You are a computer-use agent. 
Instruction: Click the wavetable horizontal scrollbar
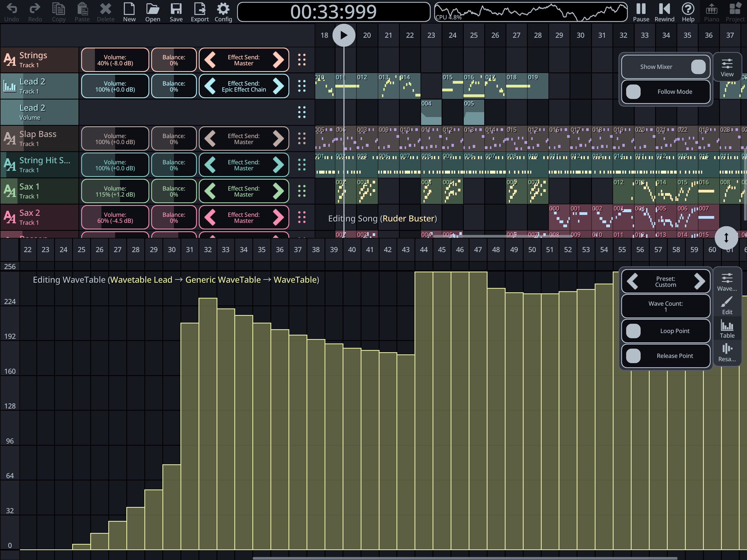(465, 558)
